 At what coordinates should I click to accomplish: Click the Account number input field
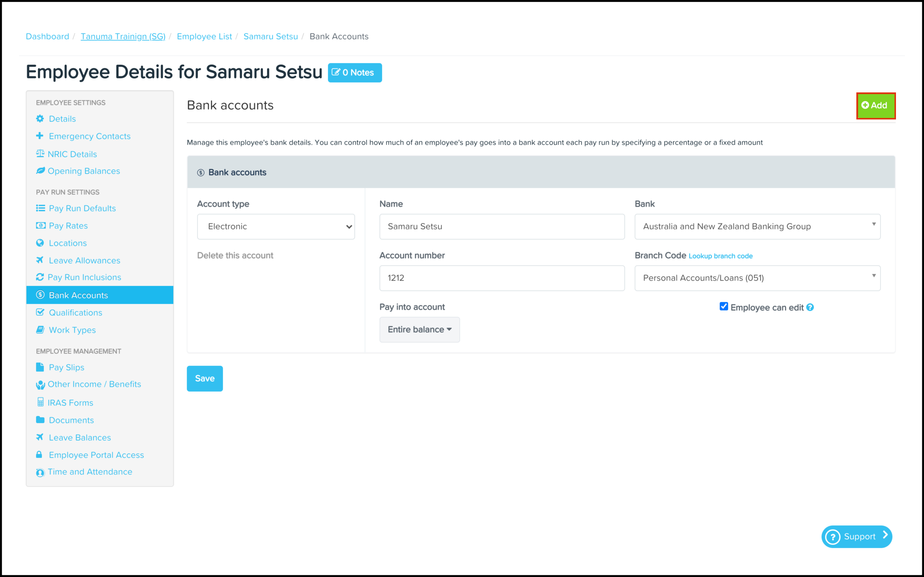pos(502,278)
